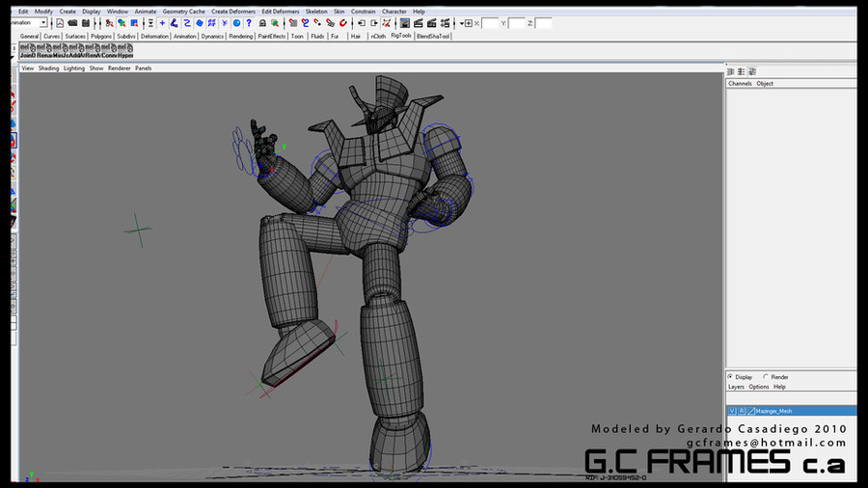Switch to the nCloth shelf tab
Viewport: 868px width, 488px height.
click(378, 37)
